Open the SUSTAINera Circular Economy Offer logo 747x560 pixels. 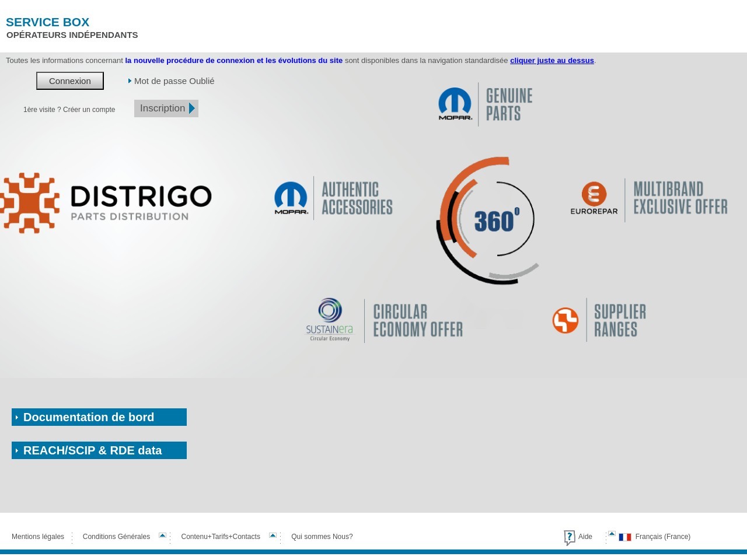(x=384, y=321)
